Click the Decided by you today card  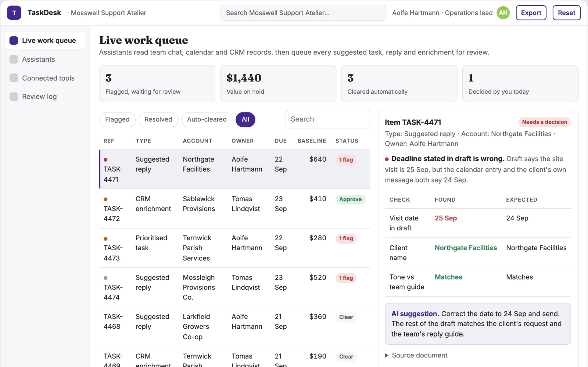click(520, 84)
